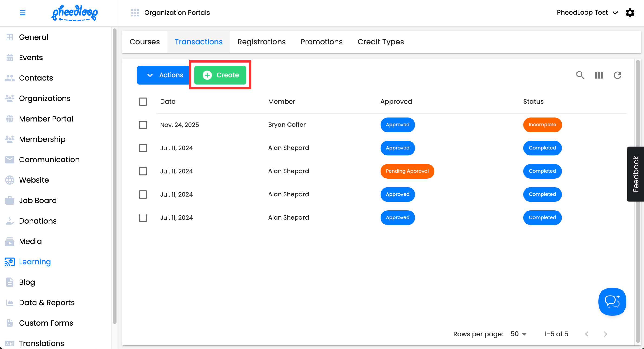
Task: Open the Credit Types tab
Action: 381,42
